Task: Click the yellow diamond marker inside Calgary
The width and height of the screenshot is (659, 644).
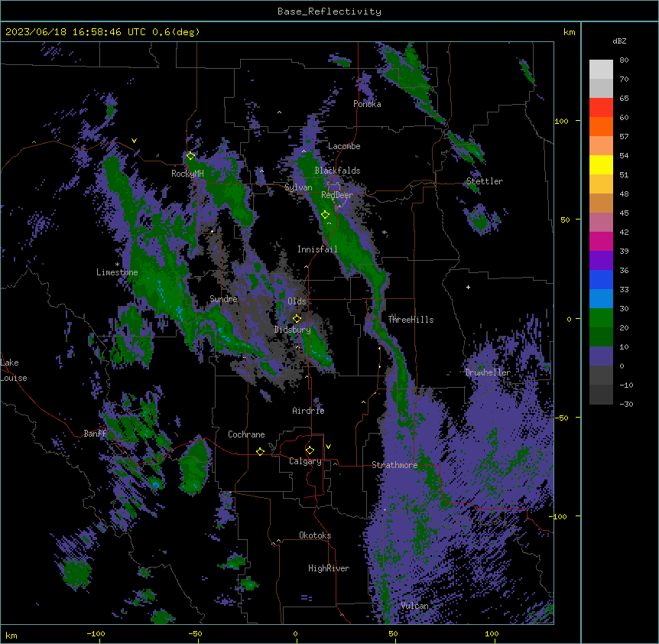Action: [x=310, y=450]
